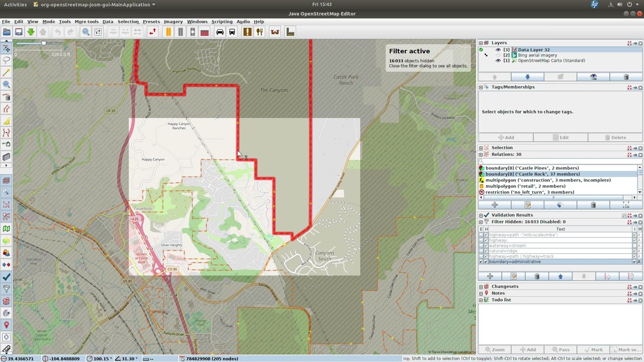644x362 pixels.
Task: Open the File menu
Action: click(x=6, y=22)
